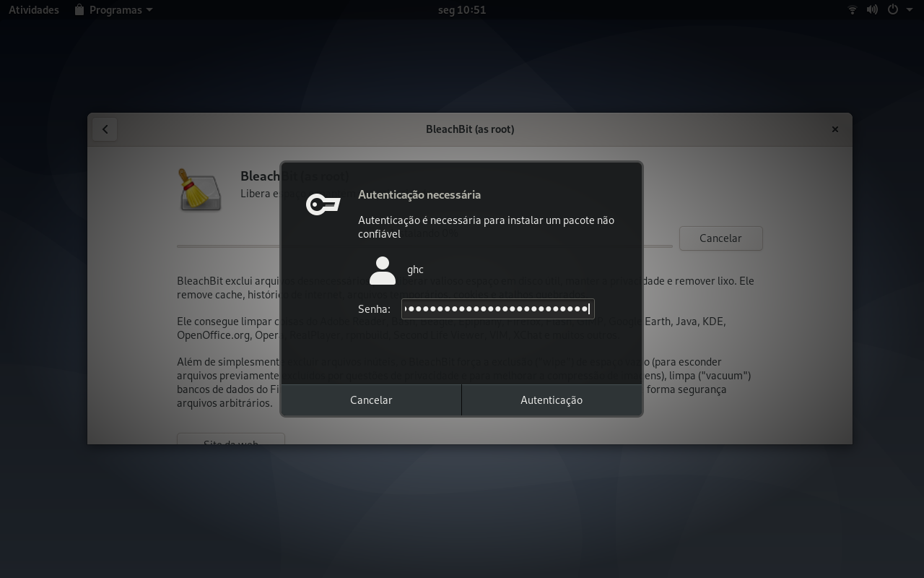Click the BleachBit broom app icon
This screenshot has height=578, width=924.
[200, 189]
